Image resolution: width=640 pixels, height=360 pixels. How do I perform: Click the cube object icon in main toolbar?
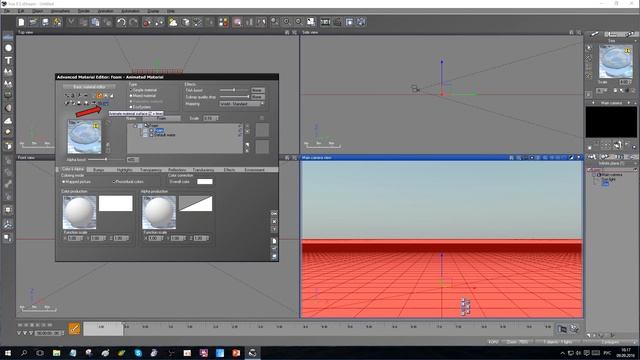(185, 22)
